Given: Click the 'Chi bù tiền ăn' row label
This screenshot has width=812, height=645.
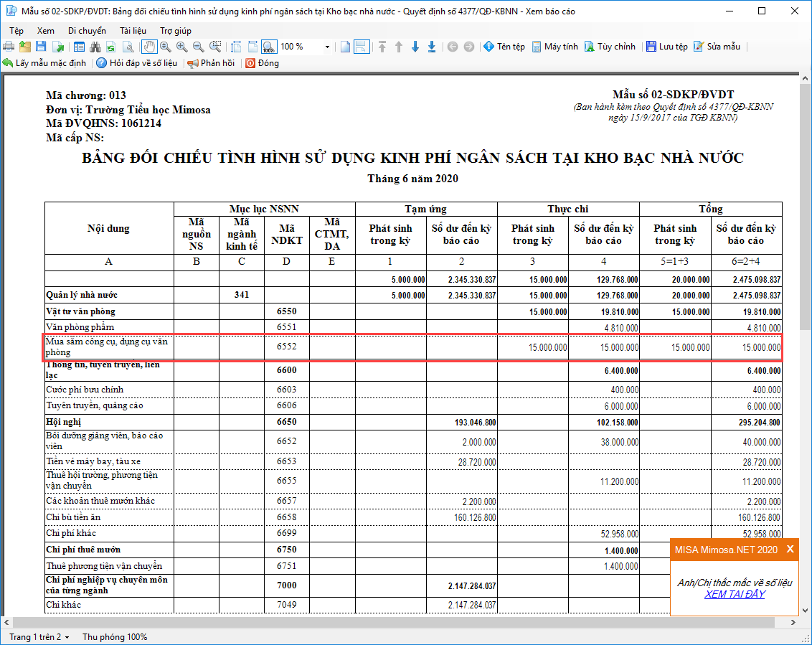Looking at the screenshot, I should point(73,517).
